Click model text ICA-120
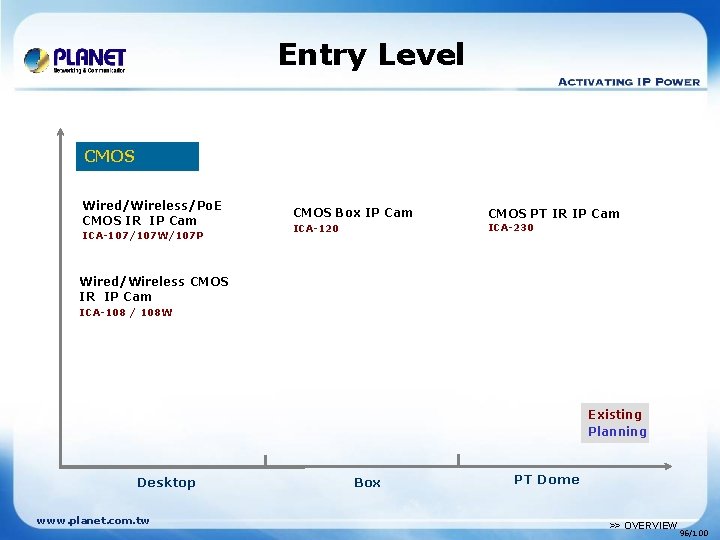Viewport: 720px width, 540px height. coord(316,228)
